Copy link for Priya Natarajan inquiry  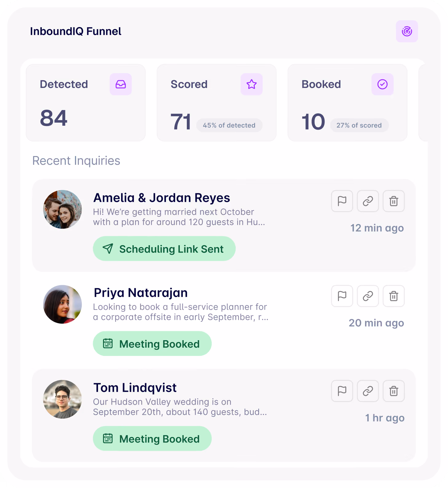[x=368, y=296]
